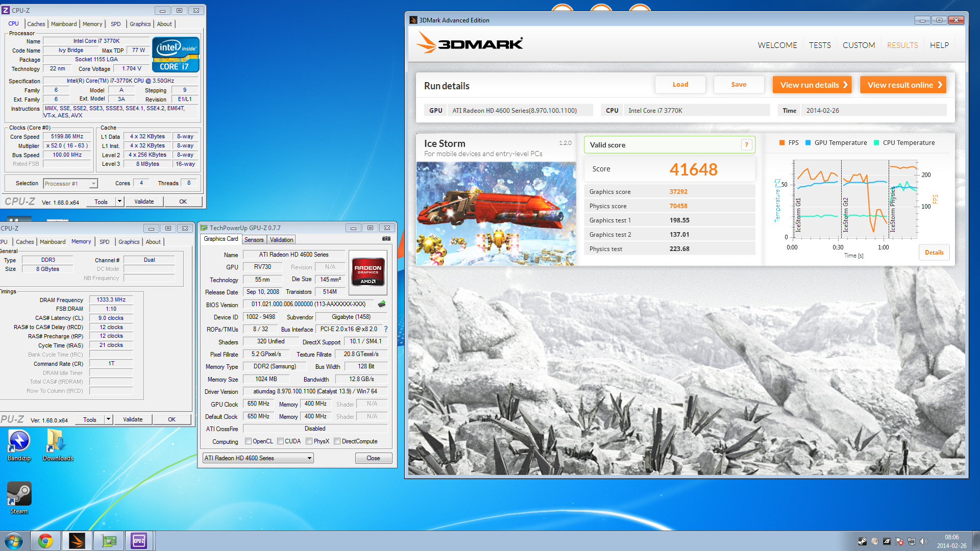The height and width of the screenshot is (551, 980).
Task: Click the Intel Core i7 logo in CPU-Z
Action: pos(176,55)
